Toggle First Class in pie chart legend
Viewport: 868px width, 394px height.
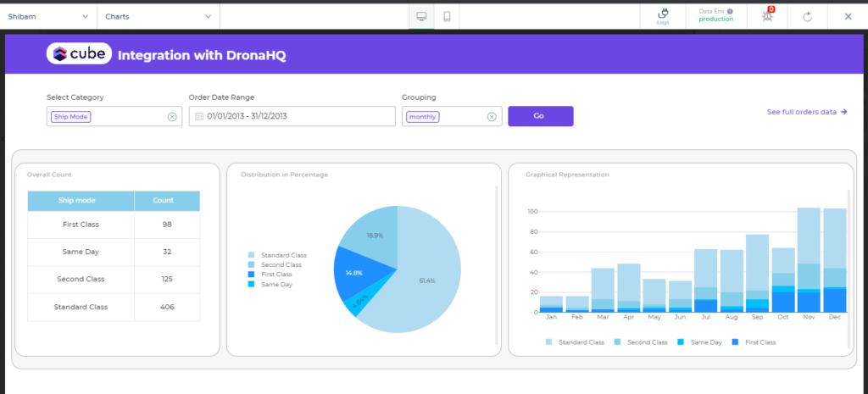coord(275,275)
